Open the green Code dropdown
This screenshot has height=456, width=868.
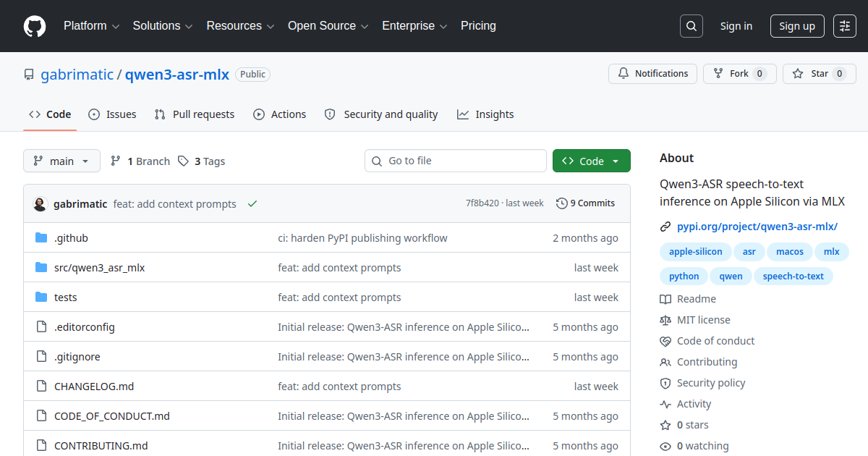[591, 161]
